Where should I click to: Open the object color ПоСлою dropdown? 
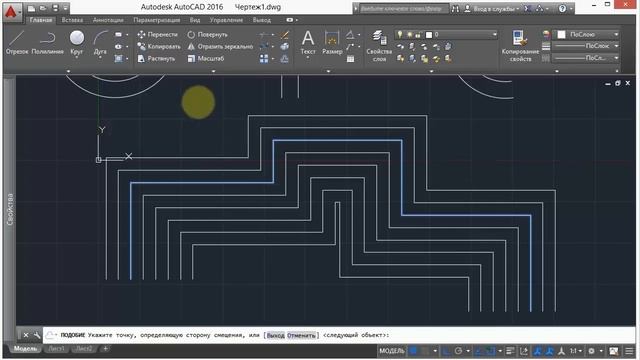coord(587,35)
